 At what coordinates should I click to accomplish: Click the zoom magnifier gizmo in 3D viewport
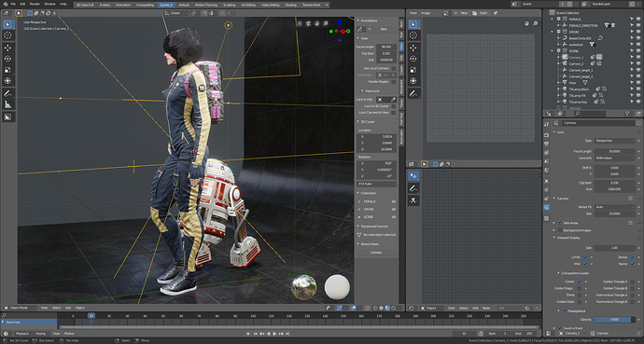tap(326, 24)
